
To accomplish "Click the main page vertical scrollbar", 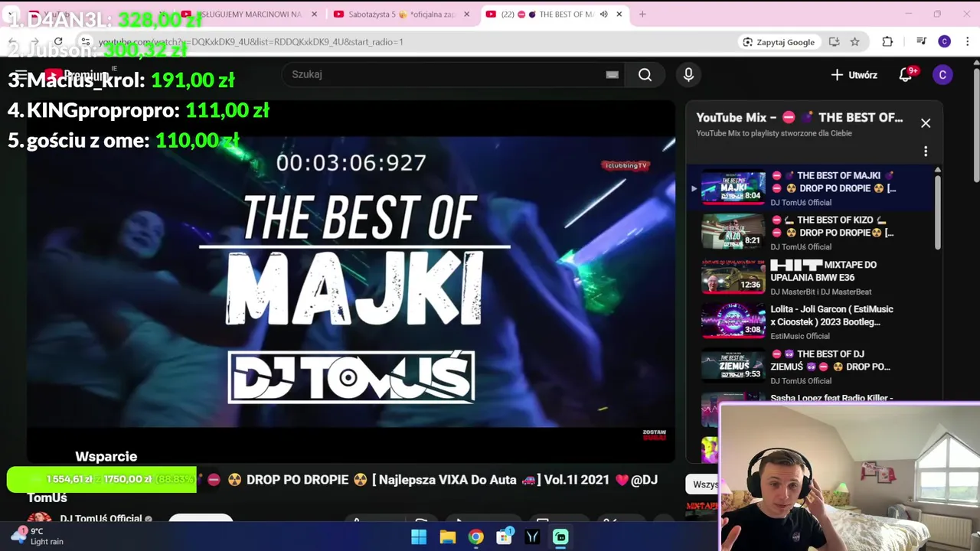I will point(975,124).
